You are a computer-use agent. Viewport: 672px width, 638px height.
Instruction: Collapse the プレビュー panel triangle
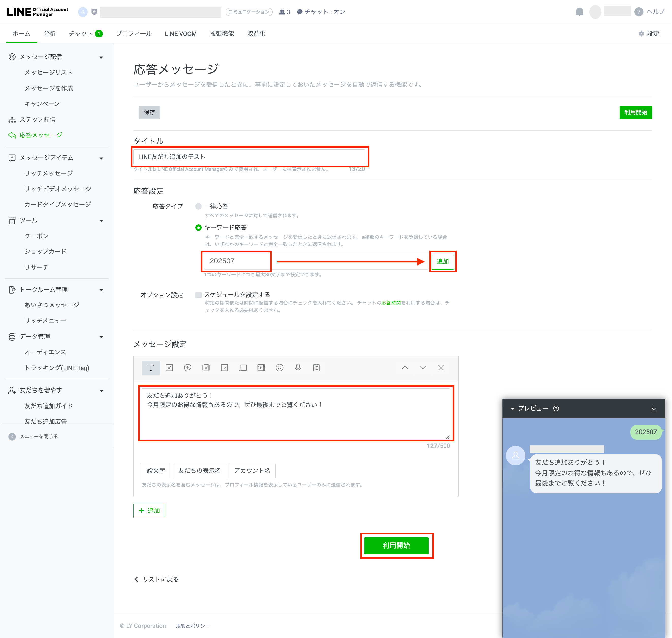pos(512,409)
